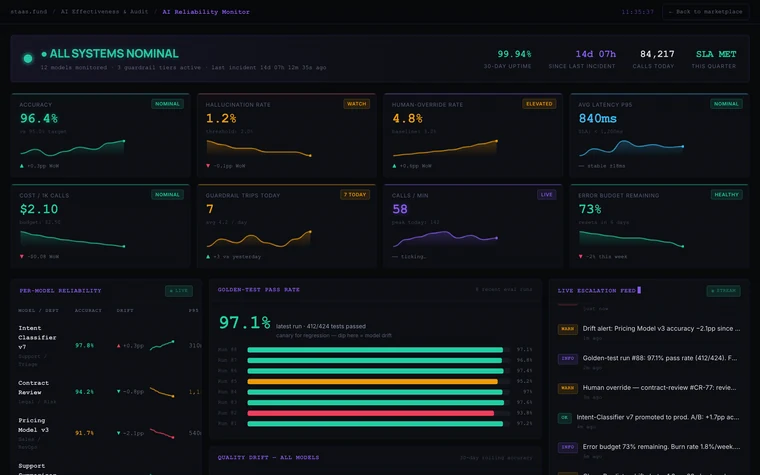Click the Accuracy card sparkline chart
Image resolution: width=760 pixels, height=475 pixels.
click(x=72, y=148)
